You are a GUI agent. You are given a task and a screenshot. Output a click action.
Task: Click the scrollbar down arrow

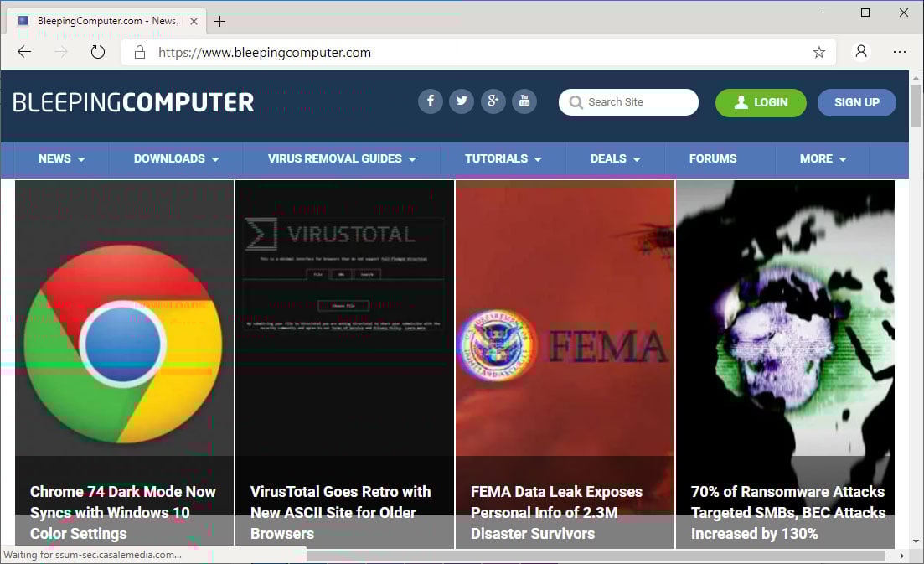coord(916,542)
